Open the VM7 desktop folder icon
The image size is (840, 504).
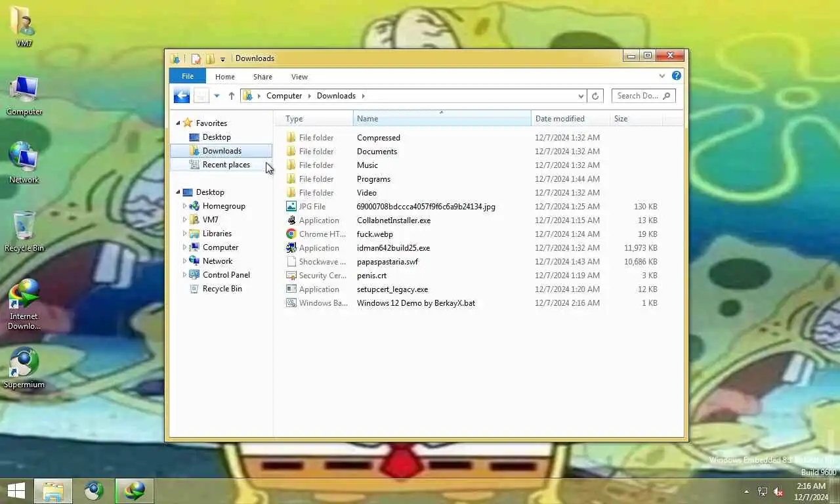tap(24, 26)
